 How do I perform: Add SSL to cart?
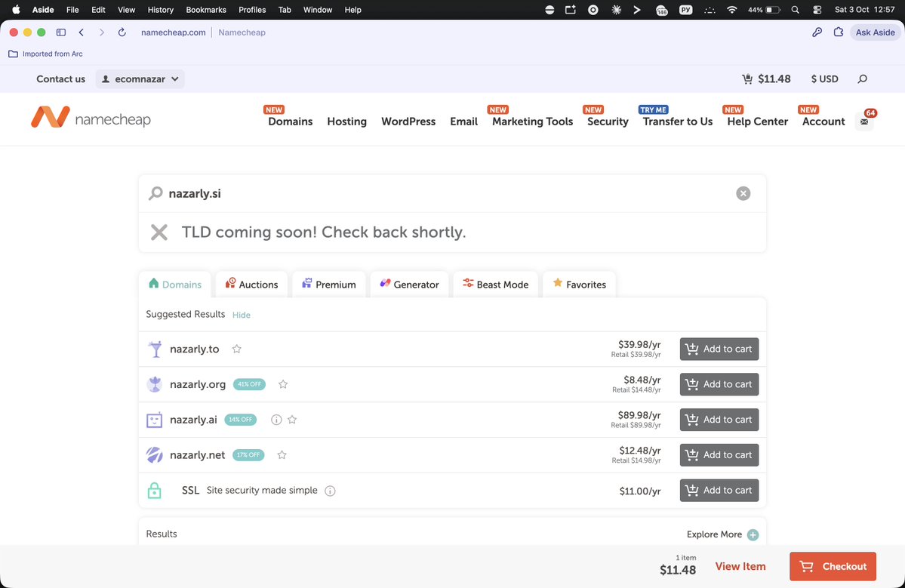[x=719, y=491]
